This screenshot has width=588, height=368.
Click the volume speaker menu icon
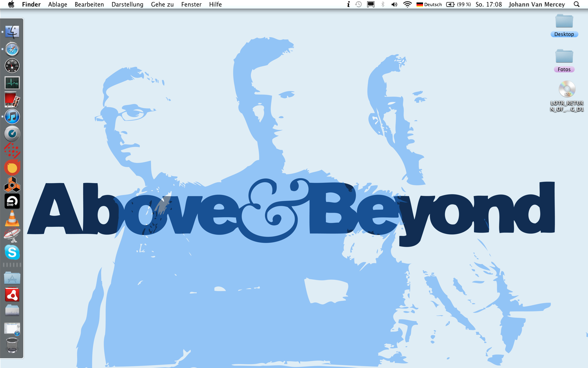click(394, 4)
